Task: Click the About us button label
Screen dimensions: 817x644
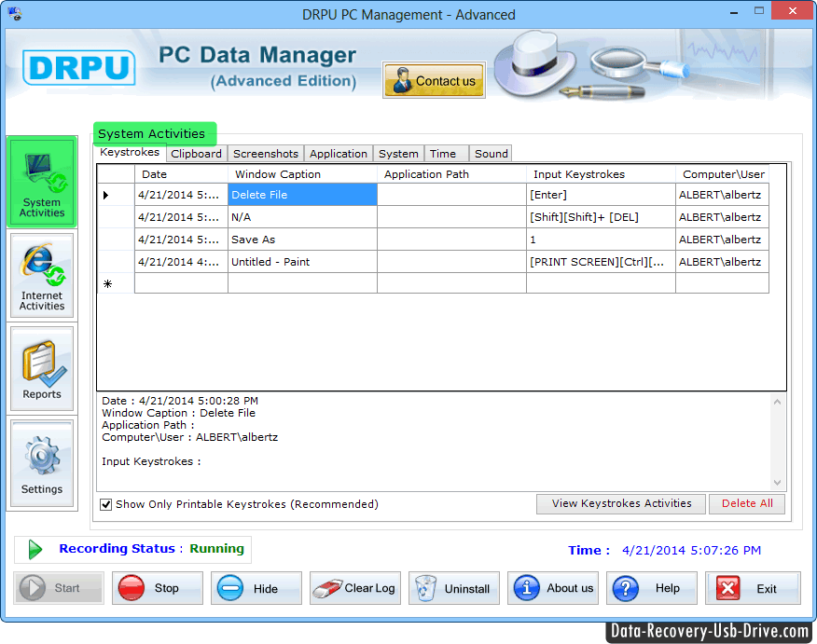Action: [570, 588]
